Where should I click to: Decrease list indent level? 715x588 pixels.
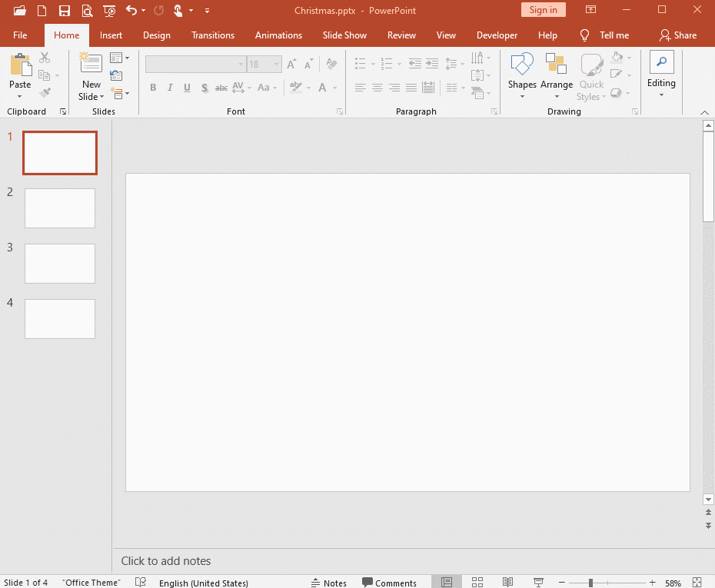coord(414,63)
